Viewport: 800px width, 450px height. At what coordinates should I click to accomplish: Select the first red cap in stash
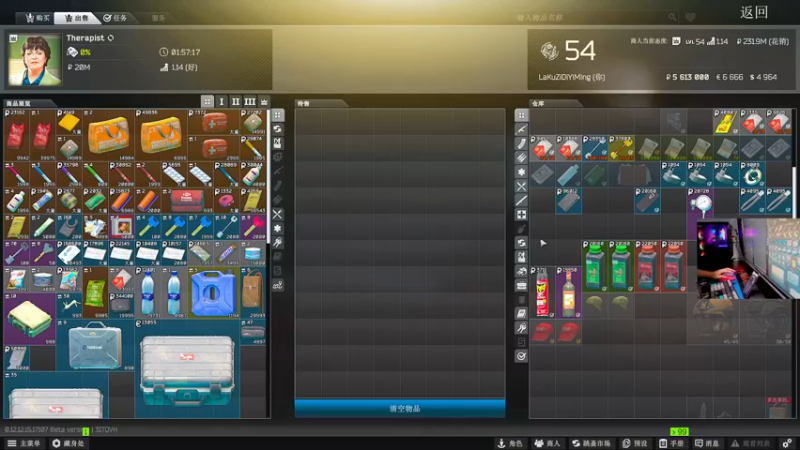click(x=542, y=332)
